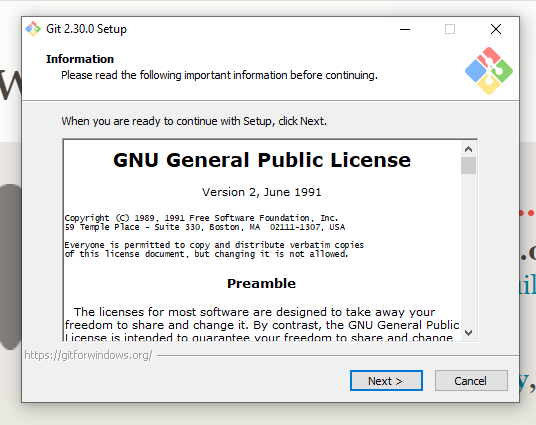Image resolution: width=536 pixels, height=425 pixels.
Task: Click 'The licenses for most software' paragraph line
Action: click(254, 312)
